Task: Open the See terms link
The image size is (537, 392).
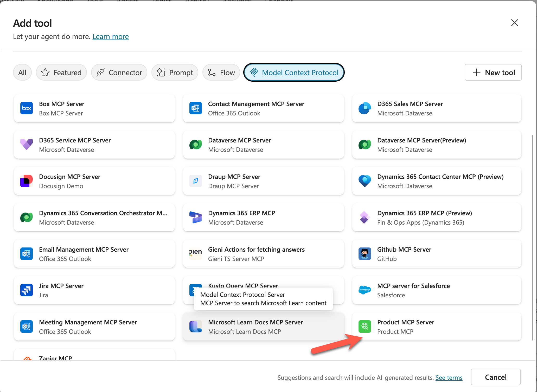Action: [x=449, y=377]
